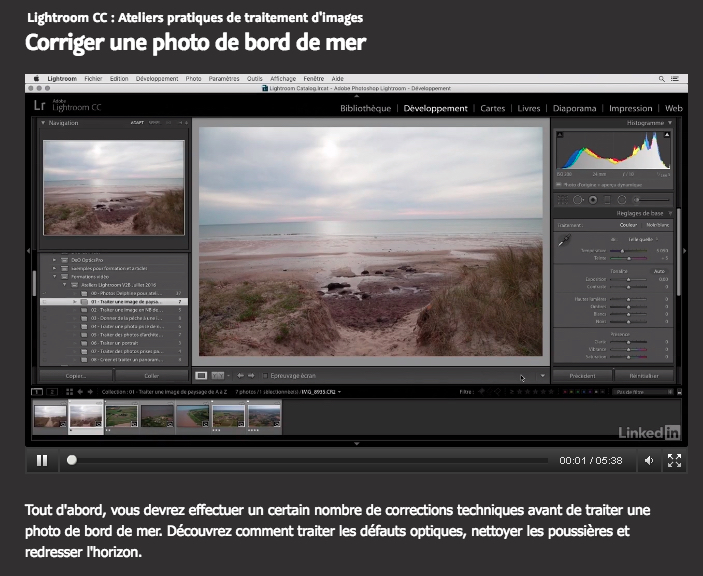703x576 pixels.
Task: Enable Epreuvage écran checkbox
Action: [x=265, y=376]
